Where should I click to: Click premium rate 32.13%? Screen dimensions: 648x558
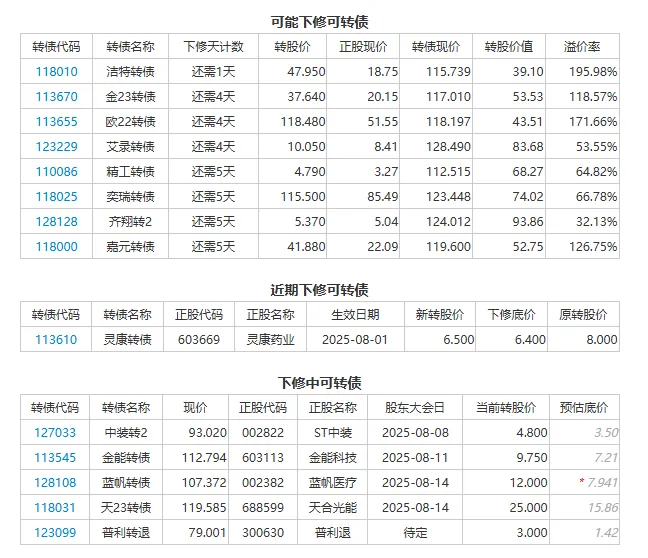[x=597, y=222]
